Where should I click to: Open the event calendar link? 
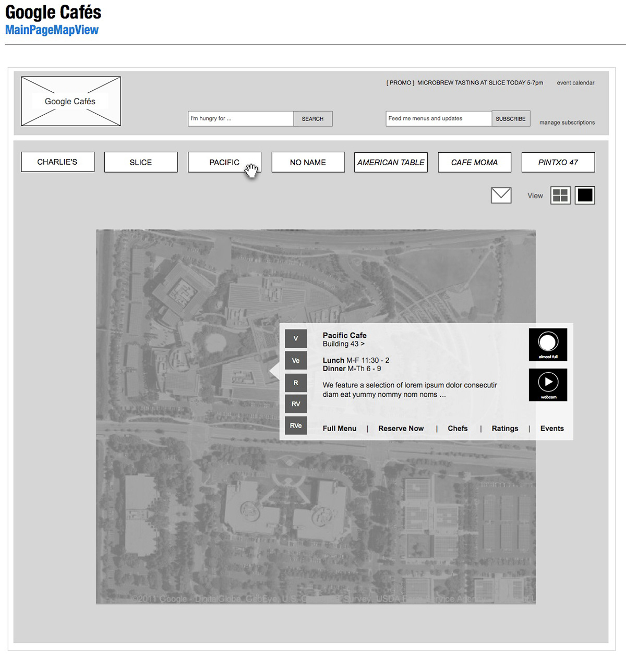(575, 83)
